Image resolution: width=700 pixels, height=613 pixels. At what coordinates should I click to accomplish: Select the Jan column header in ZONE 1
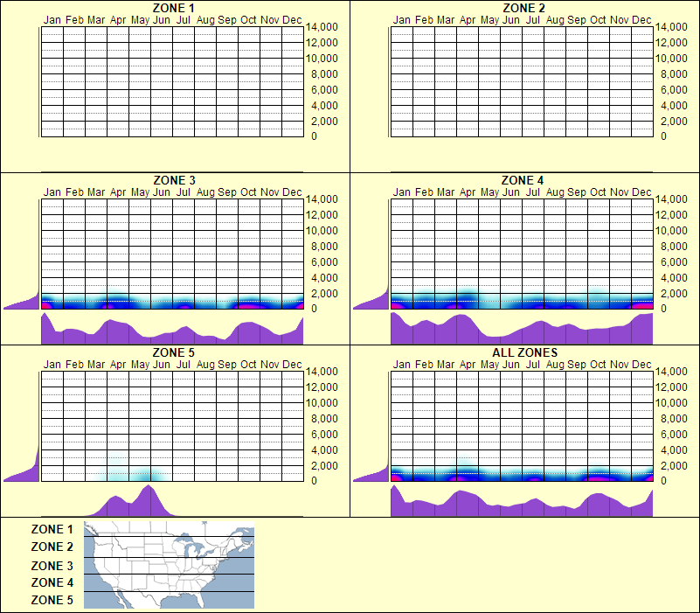coord(53,17)
